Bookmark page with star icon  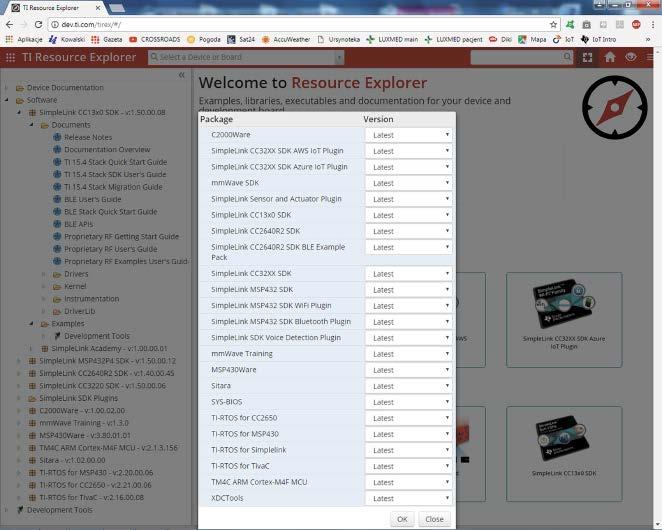pos(553,24)
